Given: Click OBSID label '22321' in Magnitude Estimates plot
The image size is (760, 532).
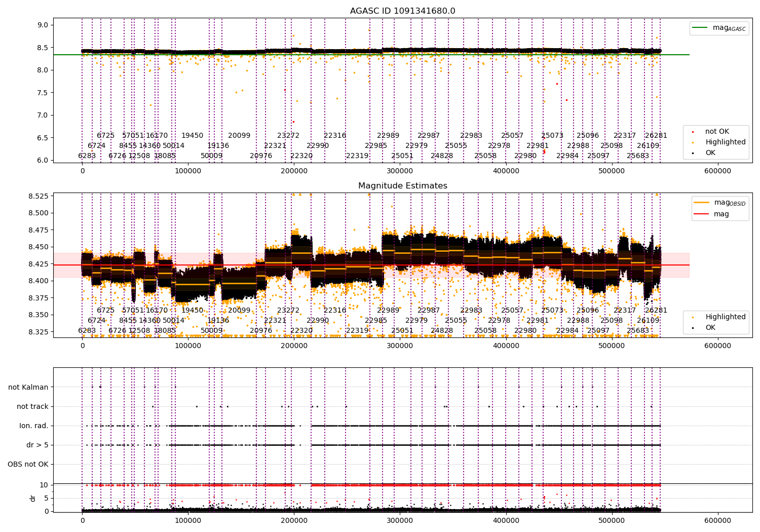Looking at the screenshot, I should [275, 321].
